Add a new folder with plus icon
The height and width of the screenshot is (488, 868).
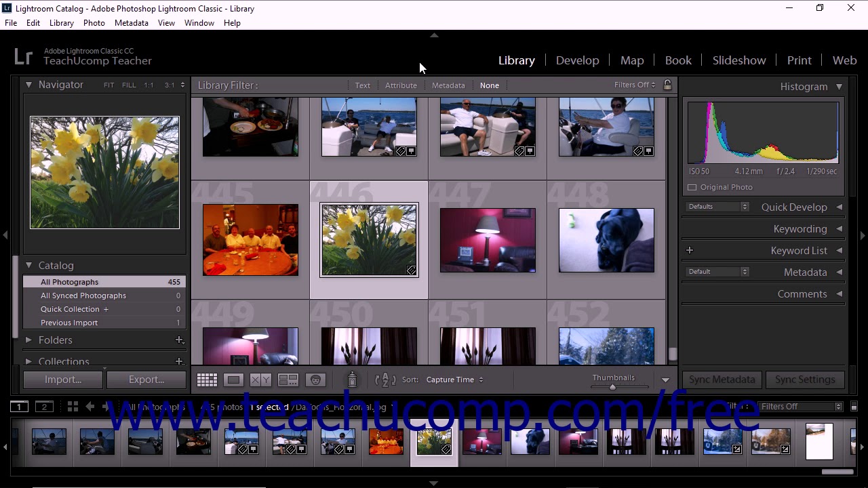(x=179, y=340)
